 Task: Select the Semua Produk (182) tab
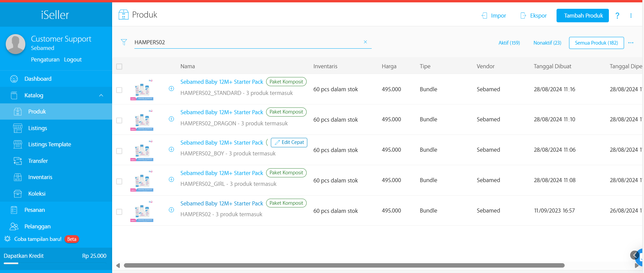[596, 43]
